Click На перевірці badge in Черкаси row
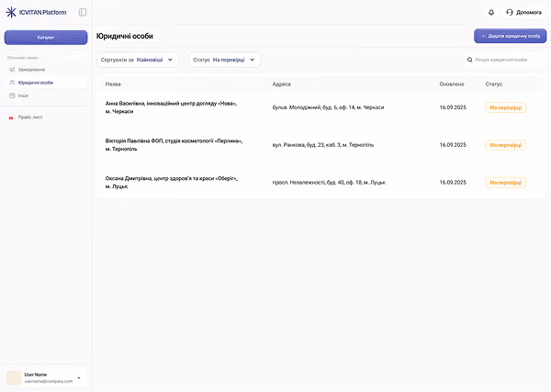Viewport: 551px width, 392px height. click(x=506, y=107)
